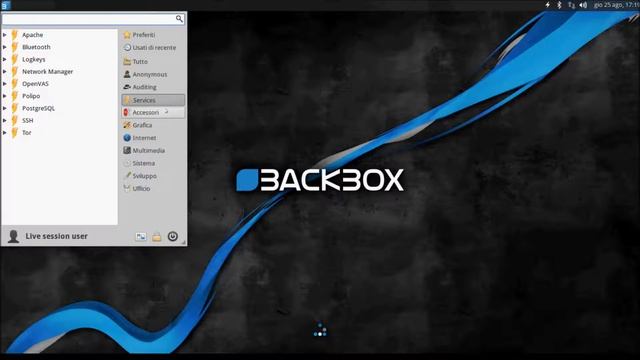Expand the SSH submenu arrow
Viewport: 640px width, 360px height.
4,121
